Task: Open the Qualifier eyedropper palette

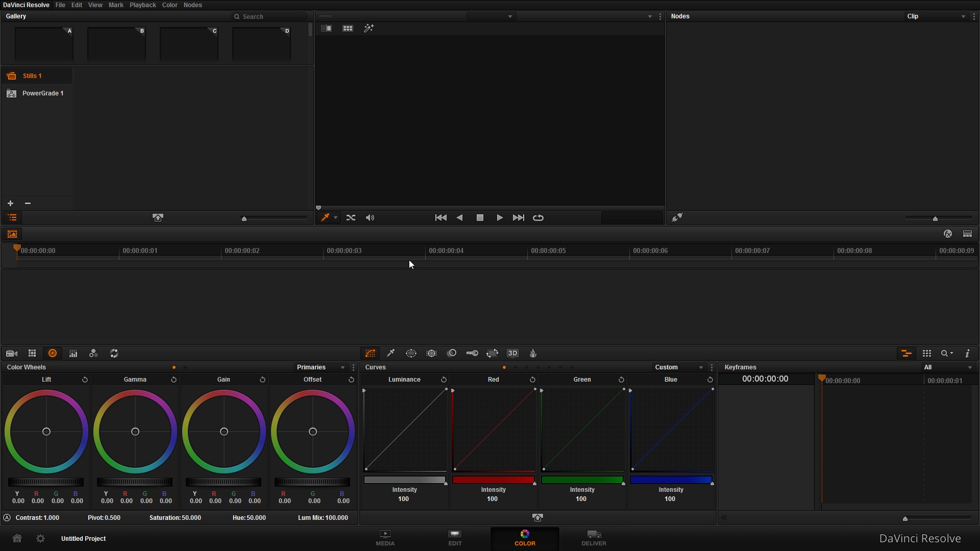Action: coord(391,354)
